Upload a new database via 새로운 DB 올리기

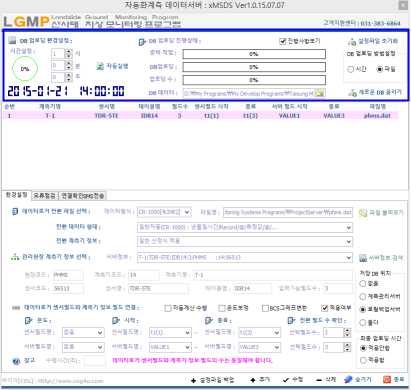(375, 92)
